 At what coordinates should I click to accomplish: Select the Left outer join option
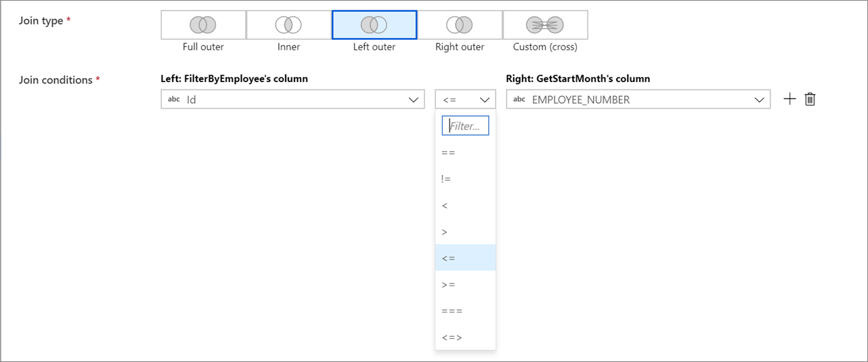coord(374,25)
